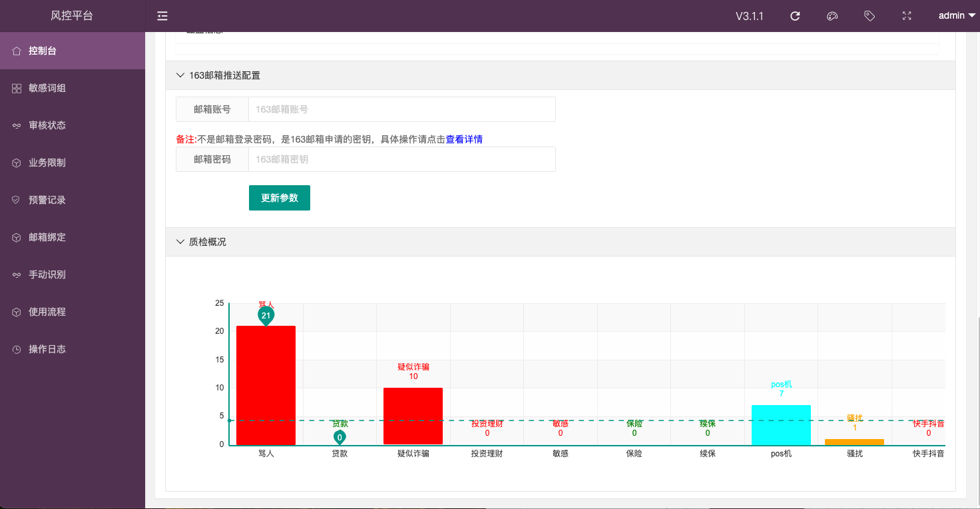Toggle fullscreen with the expand icon
The height and width of the screenshot is (509, 980).
click(x=906, y=16)
